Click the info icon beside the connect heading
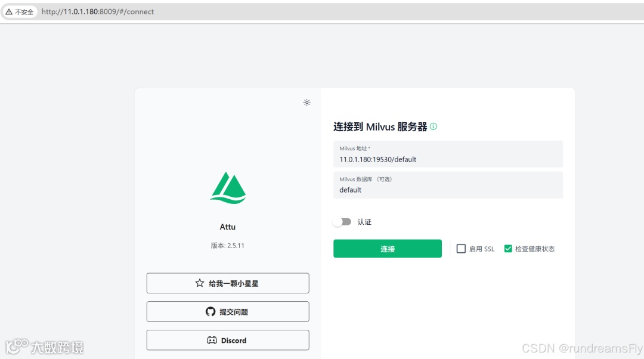 [x=434, y=126]
